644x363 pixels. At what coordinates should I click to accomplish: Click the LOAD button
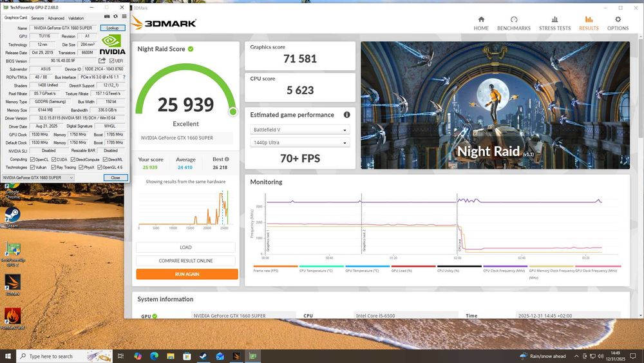tap(185, 247)
